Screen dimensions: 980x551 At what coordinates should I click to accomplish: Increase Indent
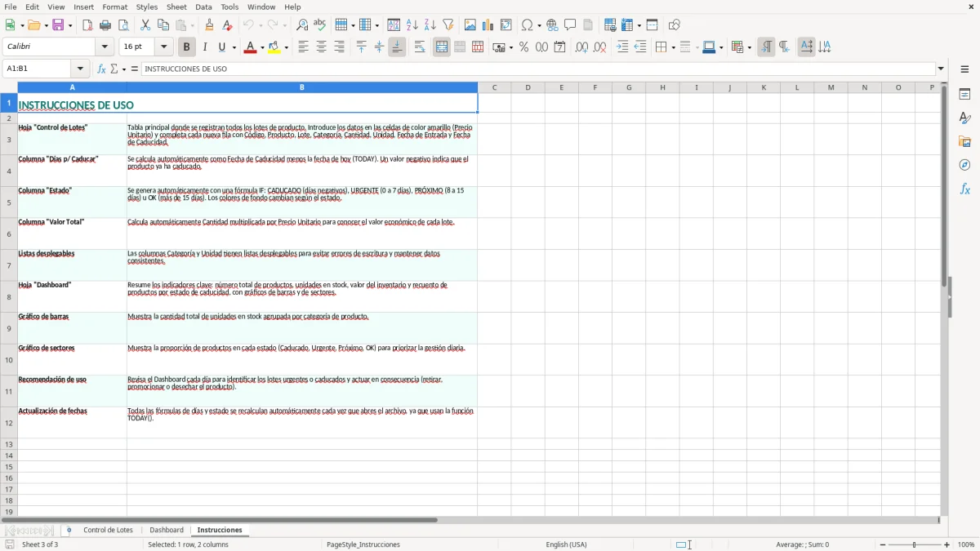[x=622, y=47]
